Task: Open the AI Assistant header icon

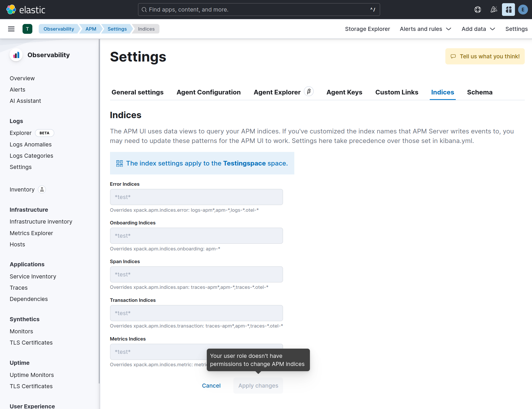Action: click(x=508, y=10)
